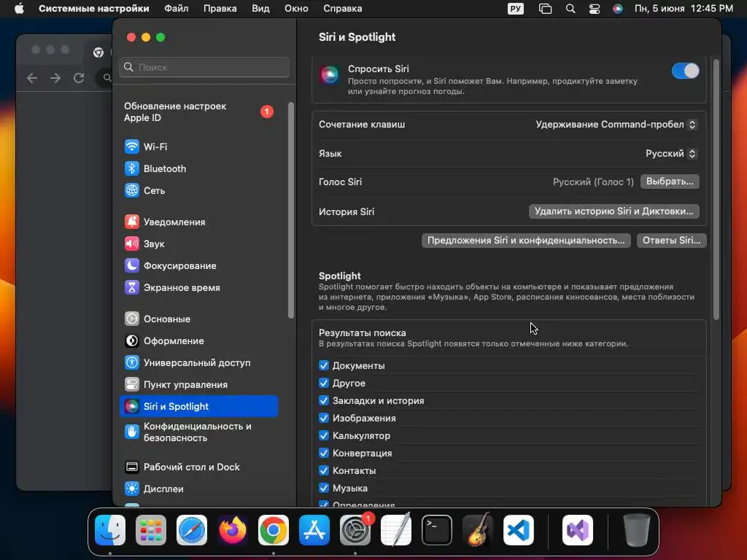Uncheck the Изображения checkbox
The height and width of the screenshot is (560, 747).
tap(324, 418)
